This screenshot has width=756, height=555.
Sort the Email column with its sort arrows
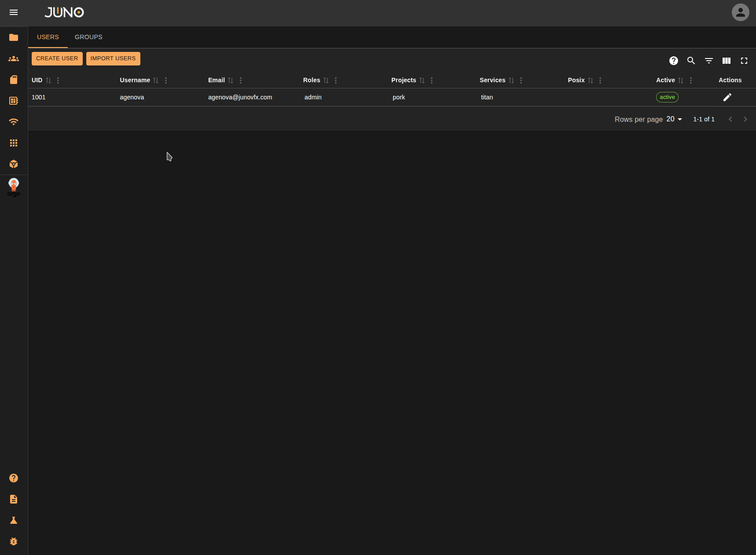click(x=231, y=80)
